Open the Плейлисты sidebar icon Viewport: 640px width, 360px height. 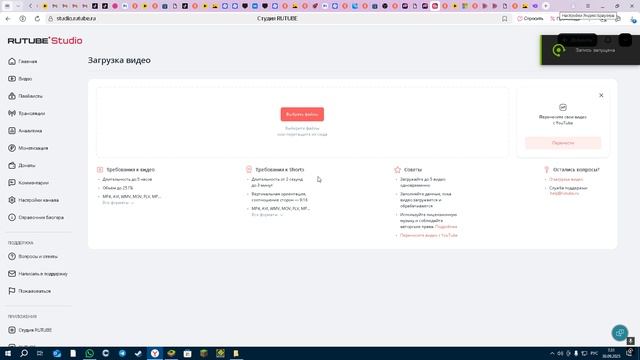coord(12,96)
